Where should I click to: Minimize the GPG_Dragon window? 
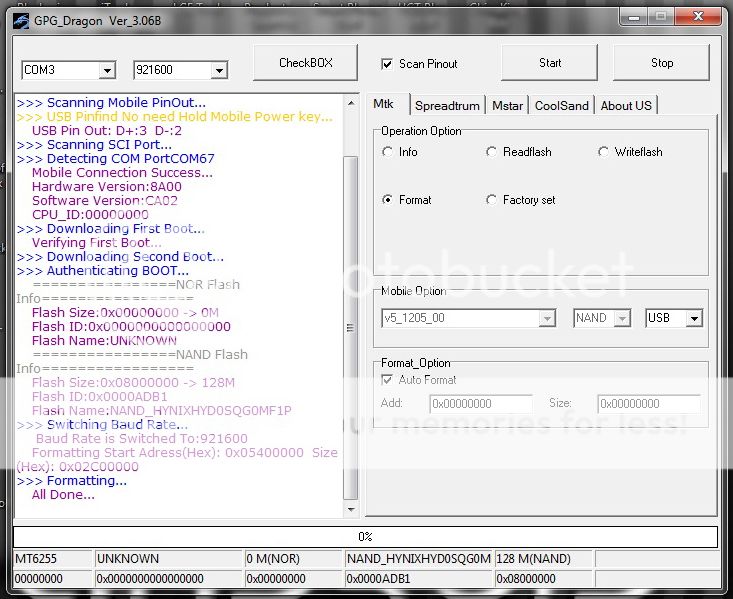632,16
